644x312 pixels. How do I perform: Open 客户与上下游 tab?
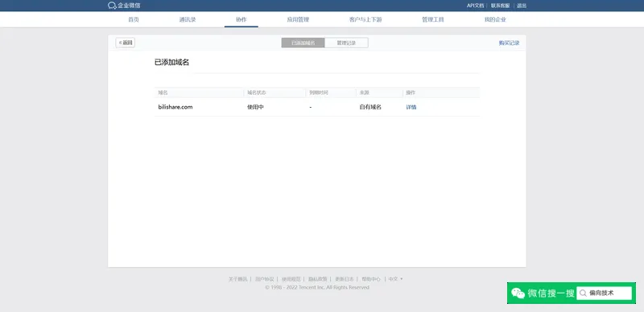(365, 19)
